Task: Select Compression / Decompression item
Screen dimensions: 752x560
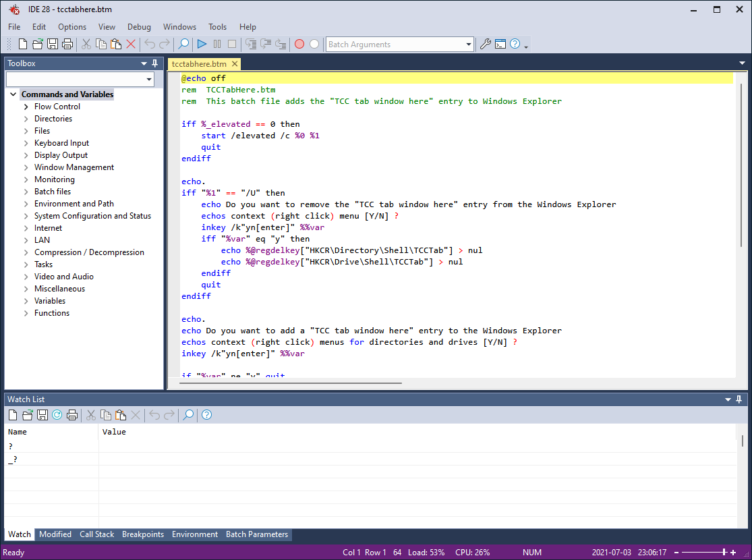Action: coord(89,252)
